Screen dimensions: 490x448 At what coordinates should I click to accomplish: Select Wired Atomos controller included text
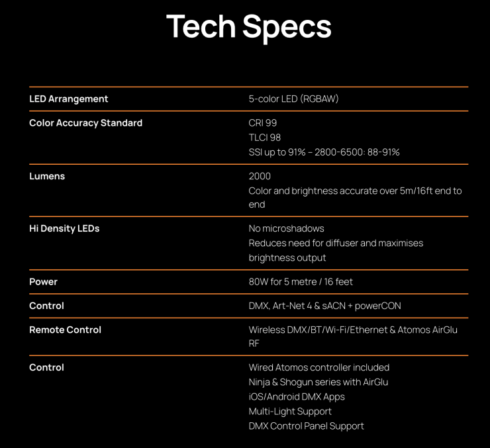click(319, 367)
